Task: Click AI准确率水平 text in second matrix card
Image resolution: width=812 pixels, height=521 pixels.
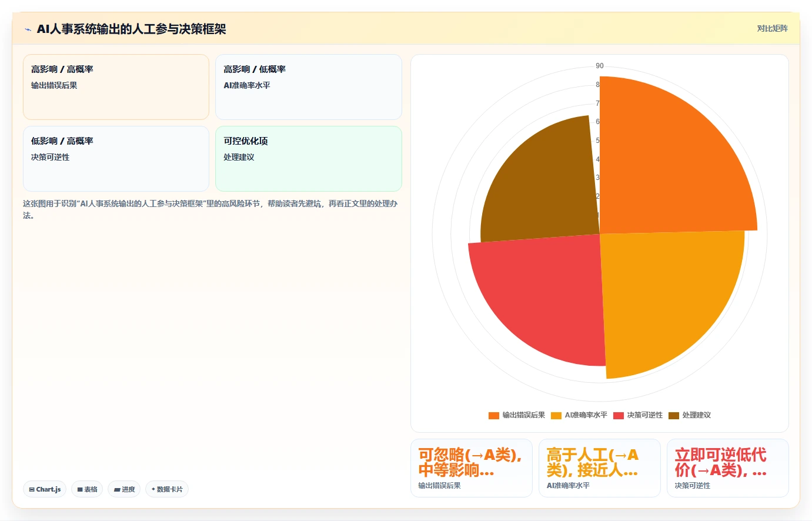Action: [x=247, y=85]
